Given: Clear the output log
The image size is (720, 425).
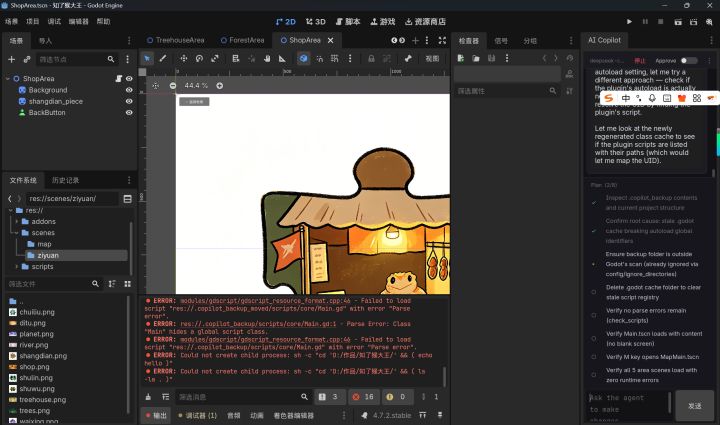Looking at the screenshot, I should click(x=148, y=397).
